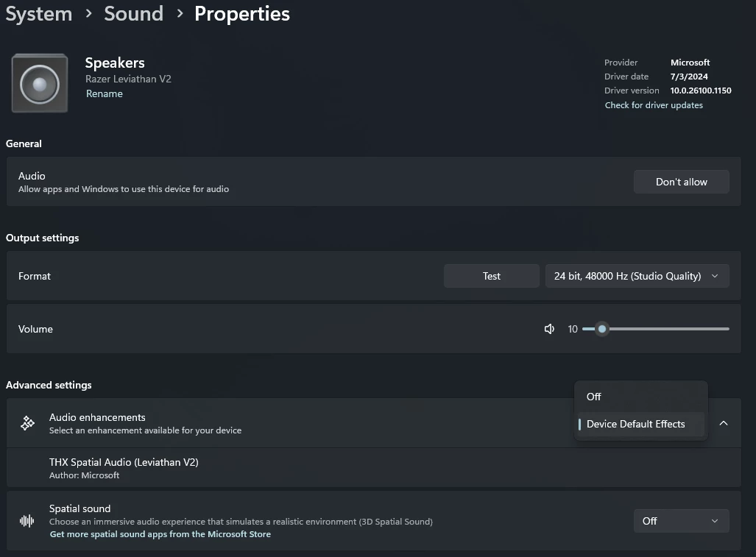This screenshot has width=756, height=557.
Task: Click the Format row label
Action: coord(35,276)
